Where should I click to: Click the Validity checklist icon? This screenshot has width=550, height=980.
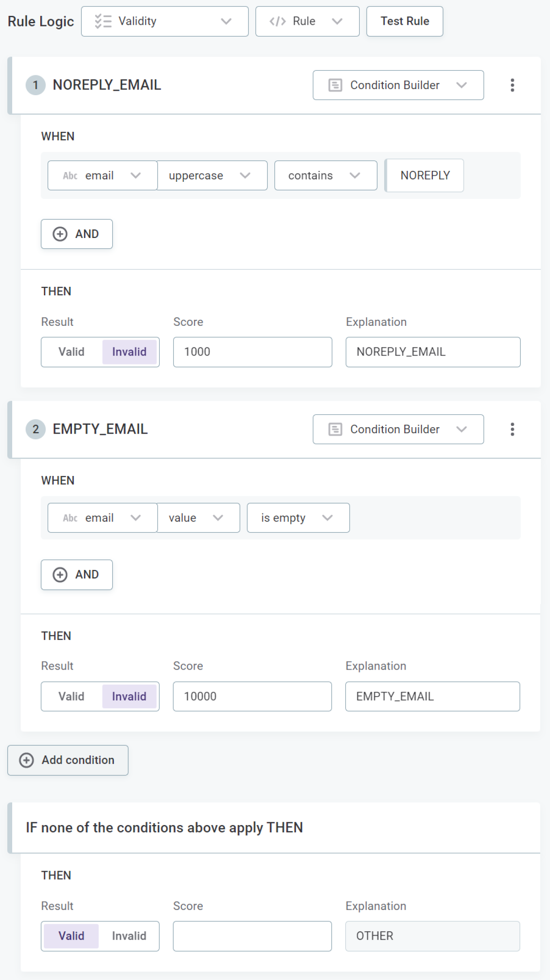(103, 21)
